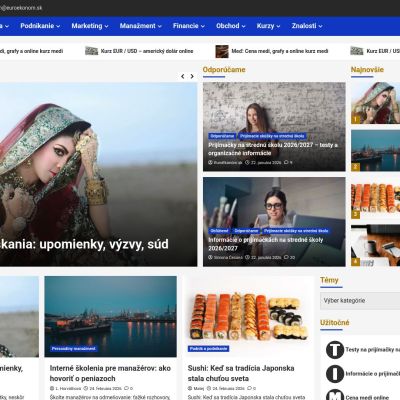The width and height of the screenshot is (400, 400).
Task: Click main slider headline upomienky, výzvy, súd
Action: (84, 244)
